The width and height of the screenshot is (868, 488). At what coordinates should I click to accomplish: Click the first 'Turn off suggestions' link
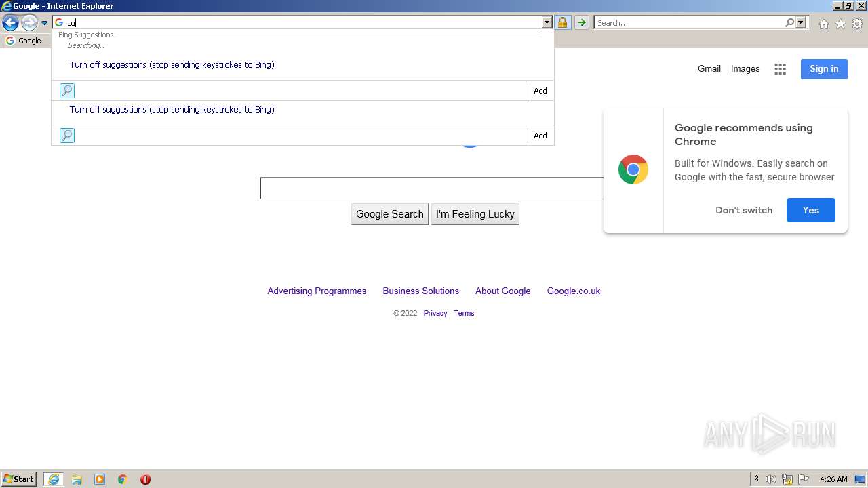point(172,65)
